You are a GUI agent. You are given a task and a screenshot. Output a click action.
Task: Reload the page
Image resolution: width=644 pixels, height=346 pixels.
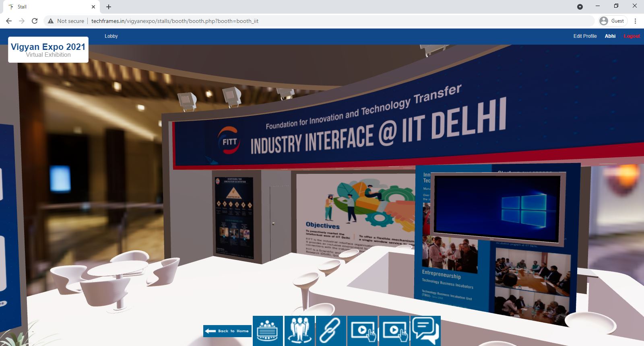pos(35,21)
